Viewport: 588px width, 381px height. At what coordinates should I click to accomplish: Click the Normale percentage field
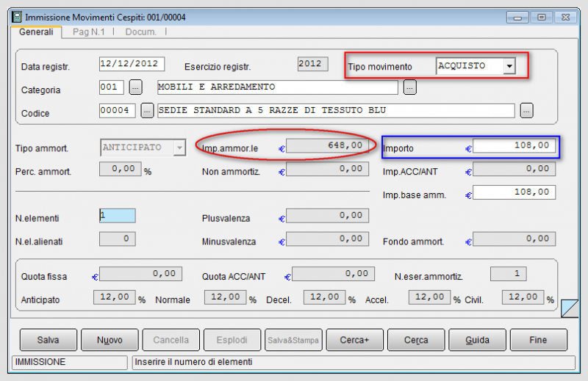click(226, 297)
